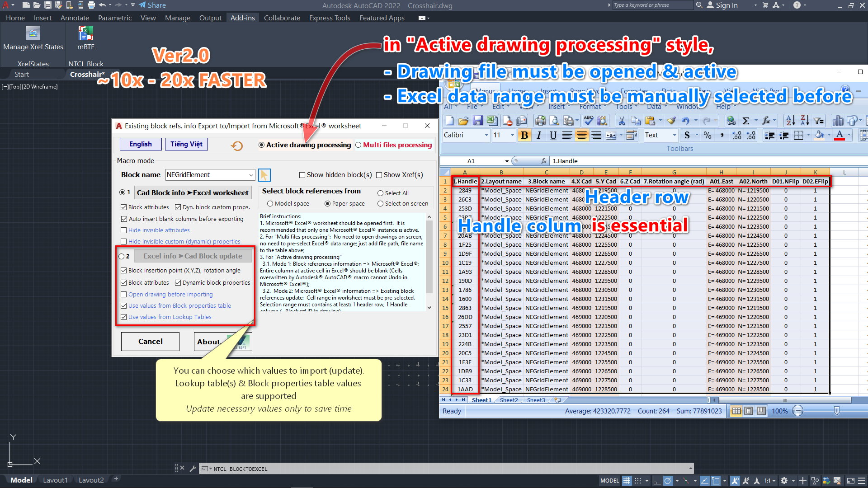This screenshot has width=868, height=488.
Task: Toggle the Open drawing before importing checkbox
Action: point(124,295)
